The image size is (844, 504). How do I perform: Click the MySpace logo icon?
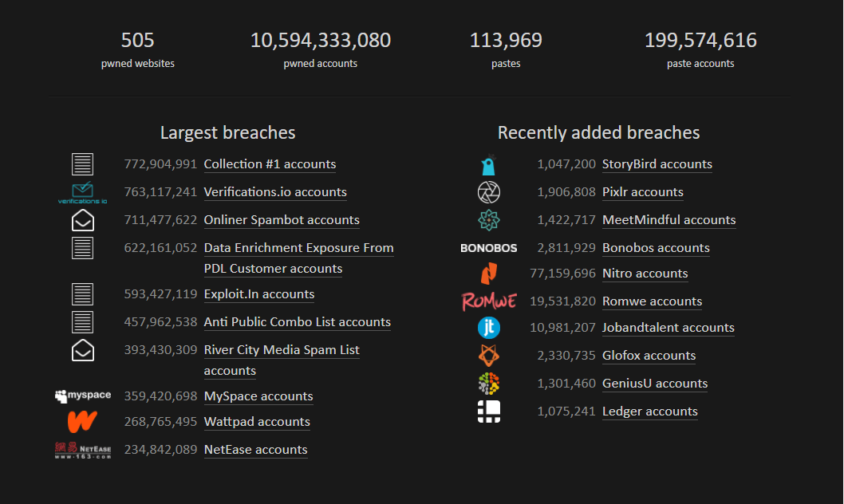[83, 396]
